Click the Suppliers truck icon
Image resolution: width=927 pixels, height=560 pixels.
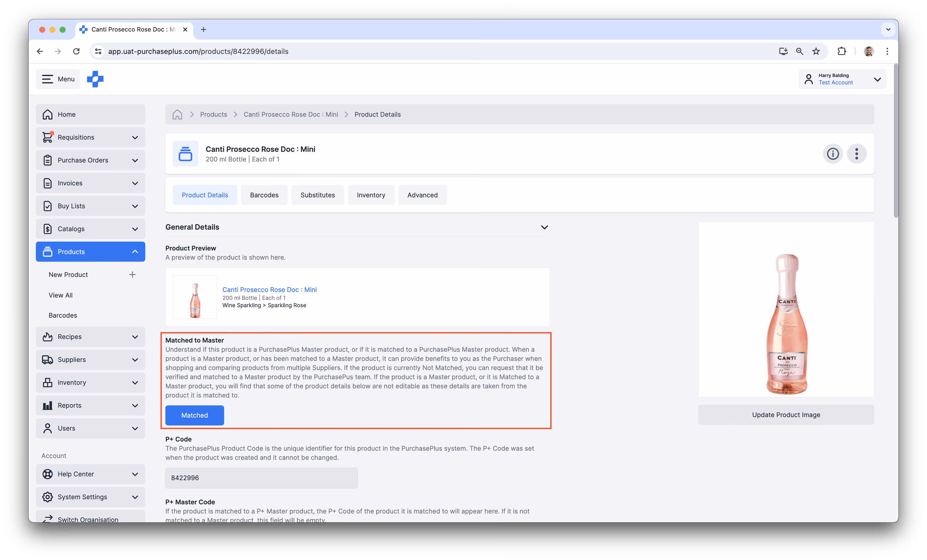[x=47, y=360]
